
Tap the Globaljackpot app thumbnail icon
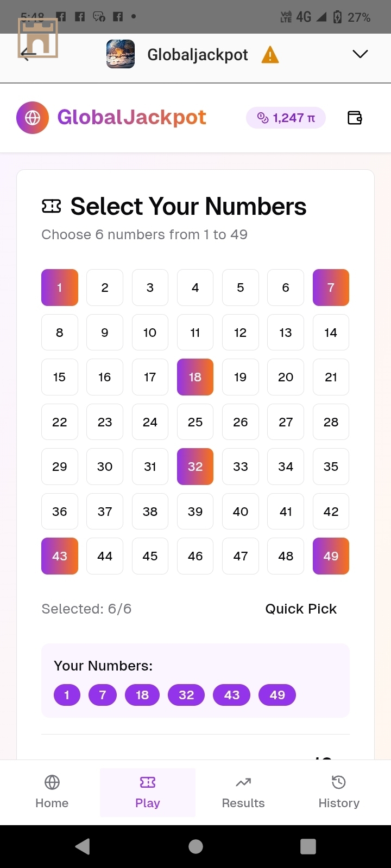pyautogui.click(x=121, y=54)
